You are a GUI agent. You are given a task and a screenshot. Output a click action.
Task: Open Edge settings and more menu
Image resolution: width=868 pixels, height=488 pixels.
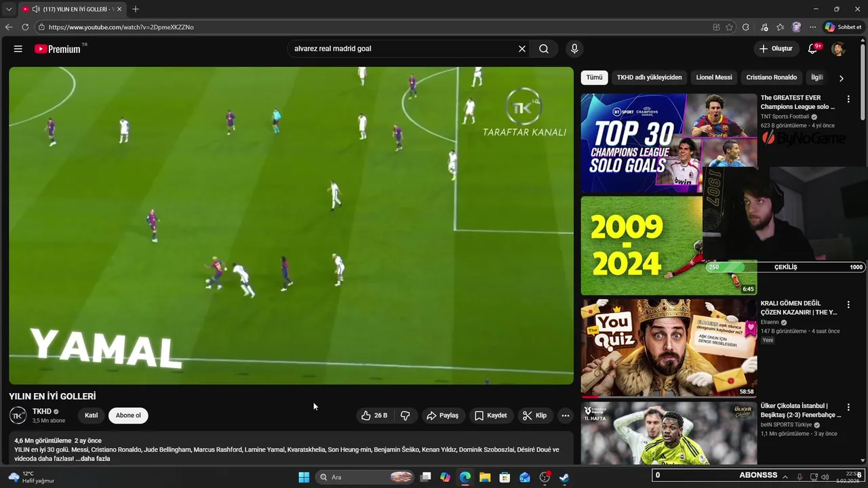click(812, 27)
